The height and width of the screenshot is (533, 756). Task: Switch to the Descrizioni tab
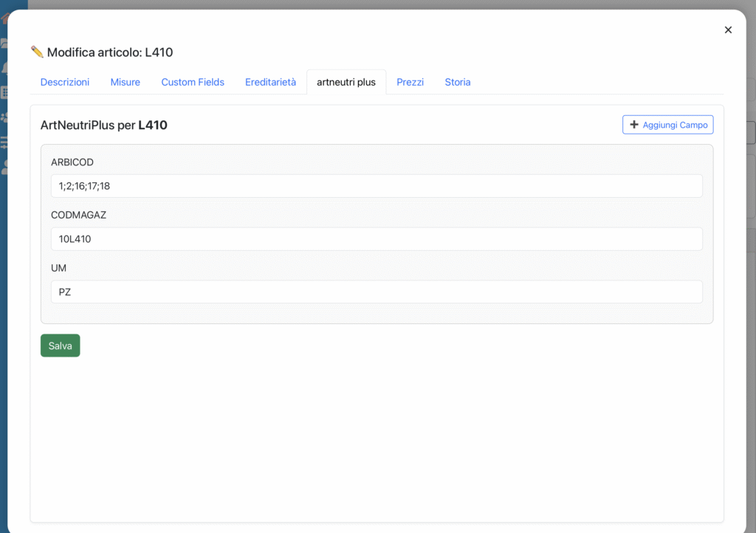point(65,82)
